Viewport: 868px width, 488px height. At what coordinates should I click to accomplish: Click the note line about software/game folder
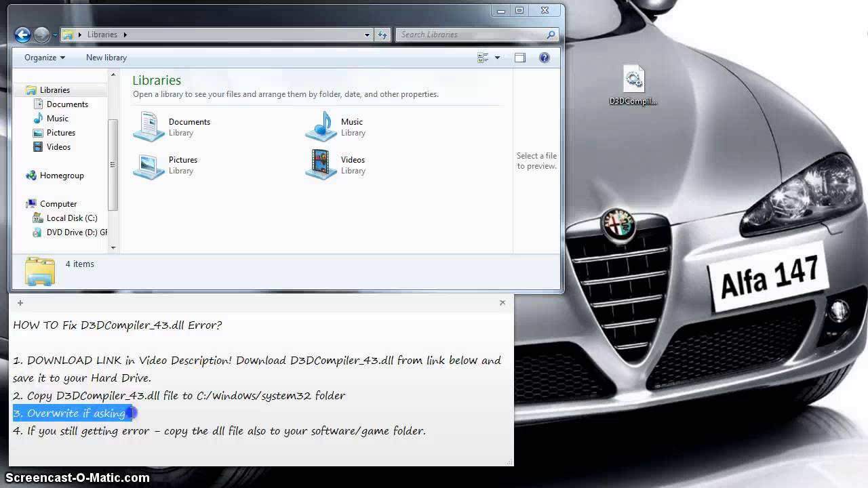pyautogui.click(x=219, y=430)
